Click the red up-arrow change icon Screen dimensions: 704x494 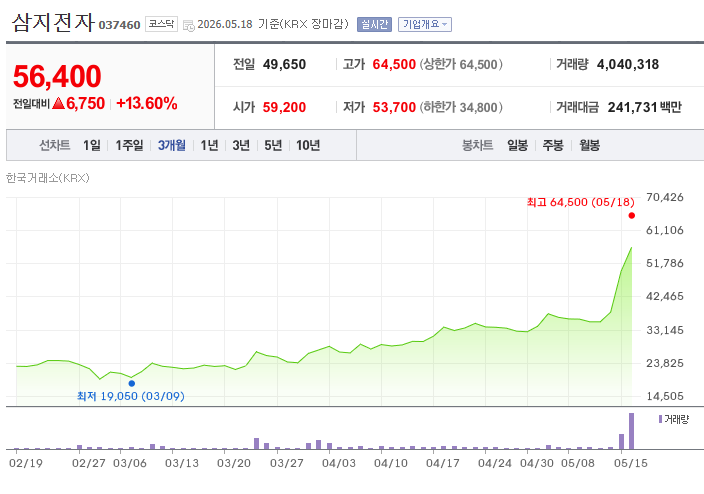point(59,103)
